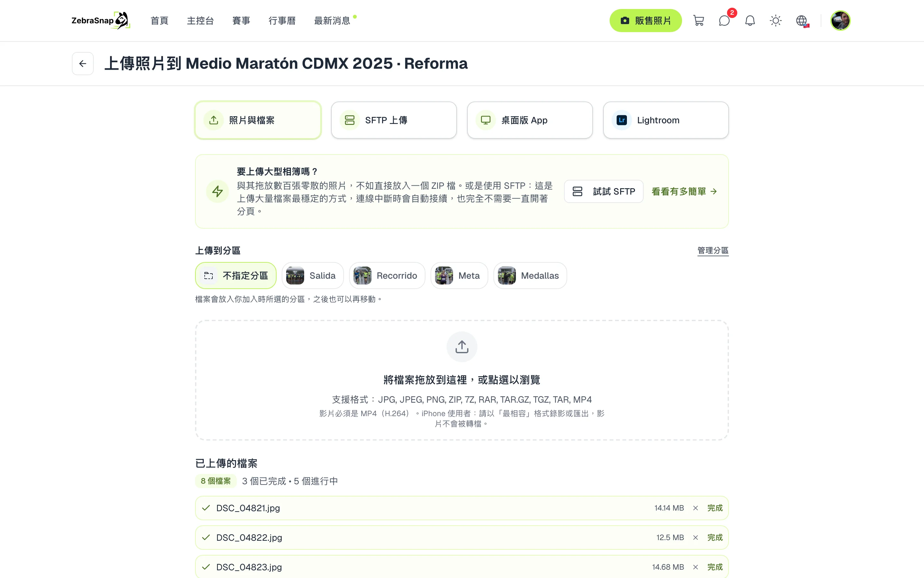Open 行事曆 in the navigation

pos(282,21)
